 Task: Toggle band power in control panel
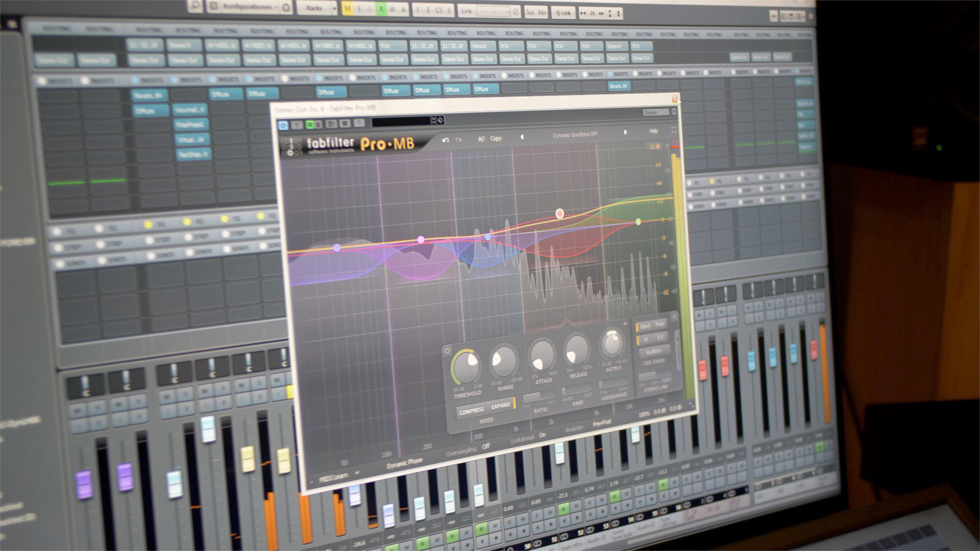tap(447, 350)
